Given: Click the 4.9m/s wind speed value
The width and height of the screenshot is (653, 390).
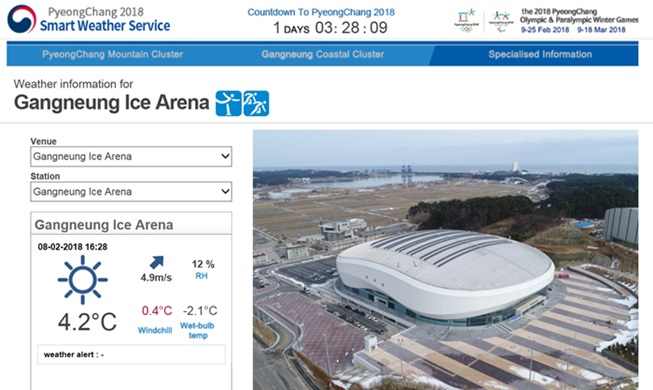Looking at the screenshot, I should point(156,278).
